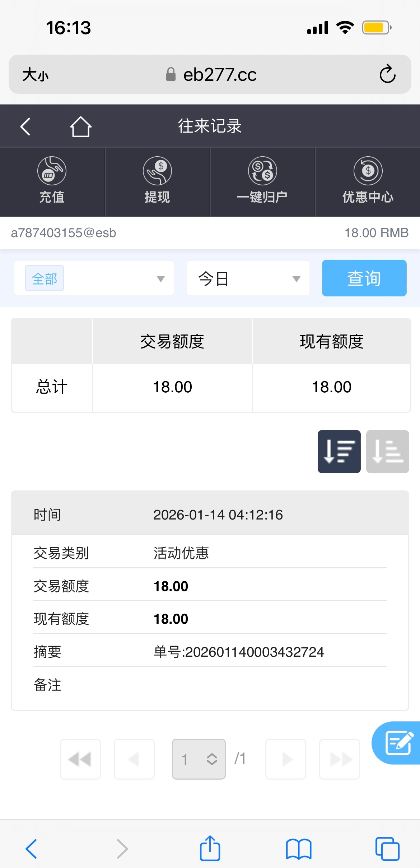Toggle the dark descending sort view
The height and width of the screenshot is (868, 420).
pos(339,451)
